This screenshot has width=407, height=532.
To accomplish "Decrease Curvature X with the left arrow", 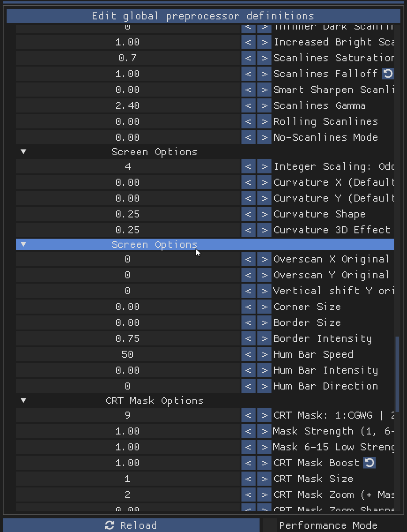I will pyautogui.click(x=249, y=182).
